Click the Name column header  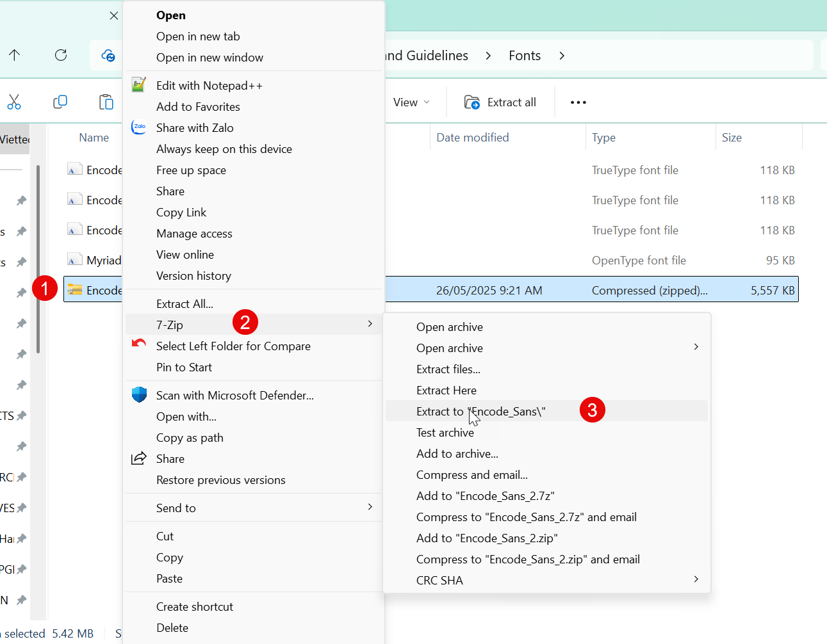click(x=94, y=138)
